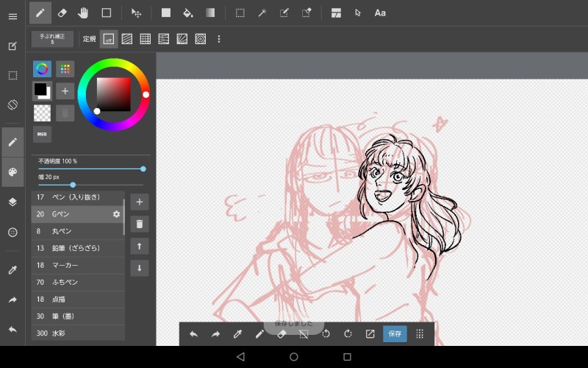588x368 pixels.
Task: Delete the selected brush with trash icon
Action: tap(139, 224)
